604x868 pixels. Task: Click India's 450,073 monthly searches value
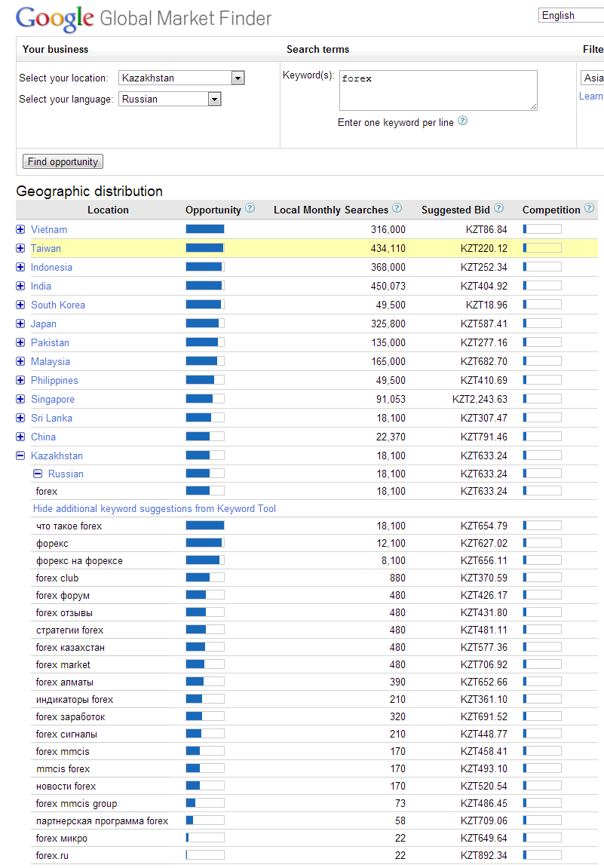pos(388,287)
